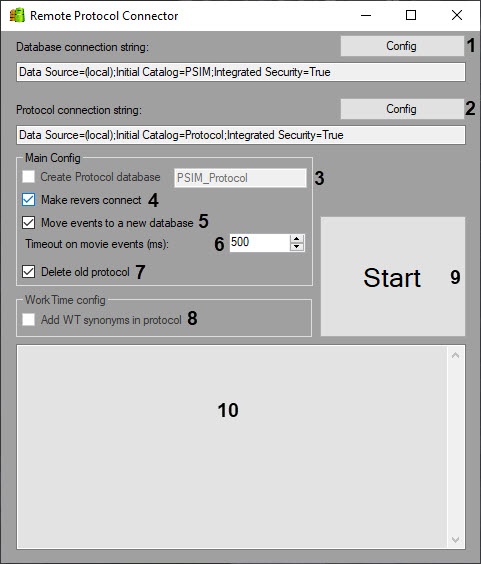Click the log scrollbar up arrow
Viewport: 481px width, 564px height.
tap(455, 355)
